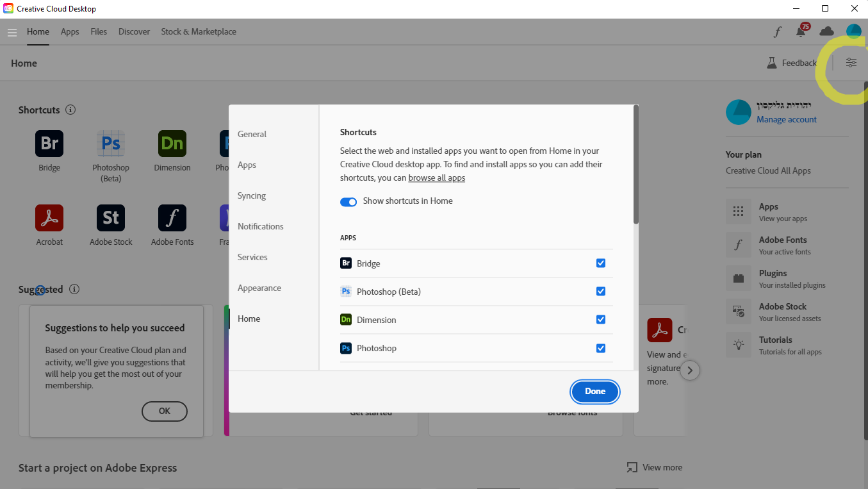Open Tutorials "Tutorials for all apps" entry
The image size is (868, 489).
[787, 345]
